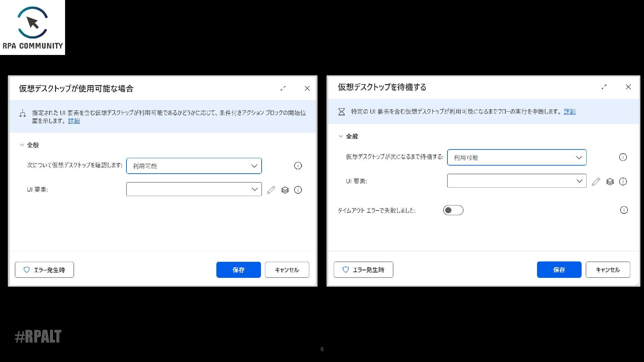Click 保存 button in the left dialog
This screenshot has width=644, height=362.
[238, 270]
